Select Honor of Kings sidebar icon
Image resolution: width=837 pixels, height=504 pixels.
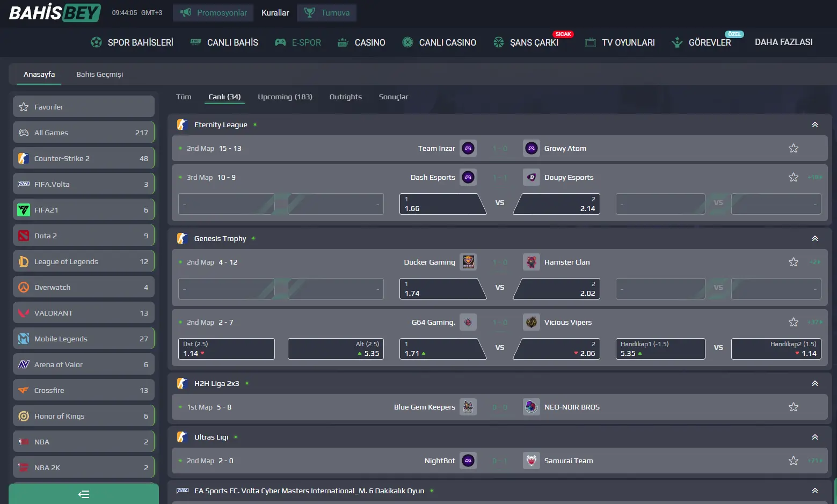pyautogui.click(x=24, y=416)
